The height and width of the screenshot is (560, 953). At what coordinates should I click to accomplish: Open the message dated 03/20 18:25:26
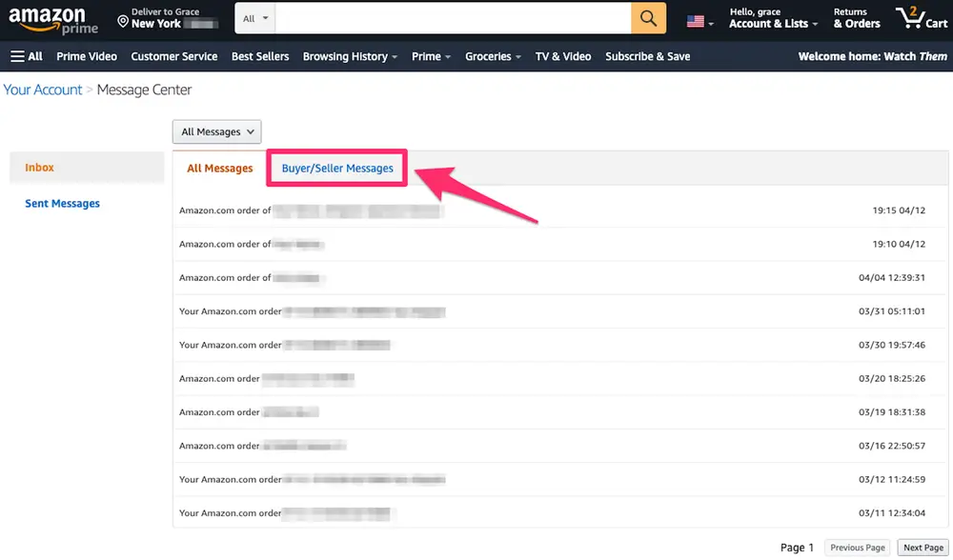coord(560,378)
